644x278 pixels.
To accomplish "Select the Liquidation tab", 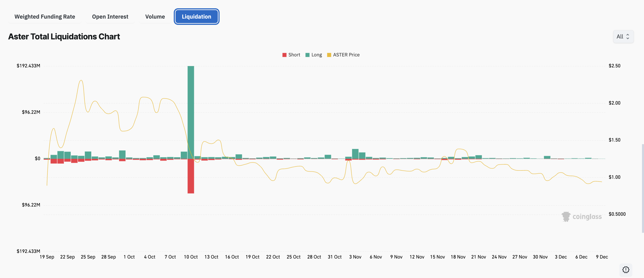I will pyautogui.click(x=197, y=17).
